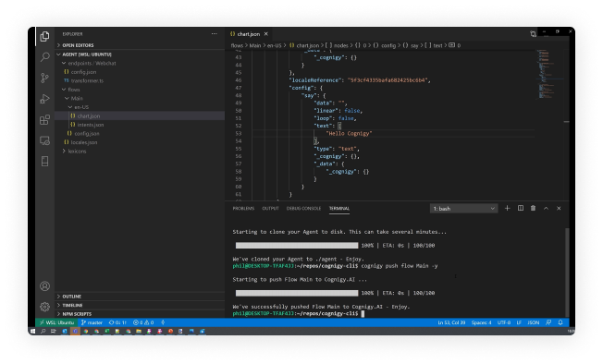Click the synchronize changes status item
The width and height of the screenshot is (603, 364).
[117, 322]
